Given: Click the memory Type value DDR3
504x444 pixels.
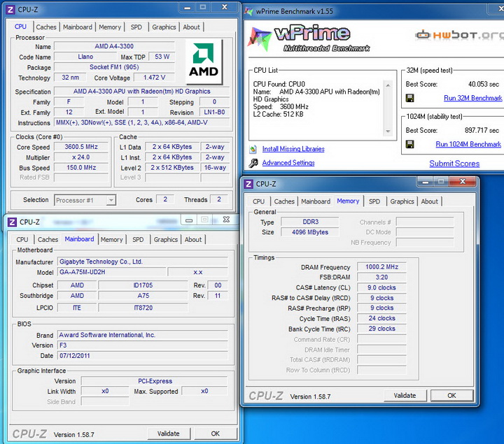Looking at the screenshot, I should click(310, 222).
